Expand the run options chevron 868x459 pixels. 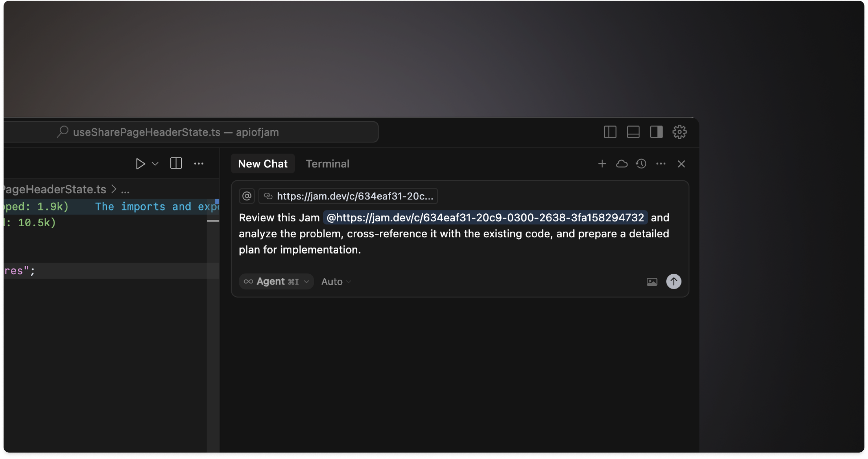click(155, 164)
